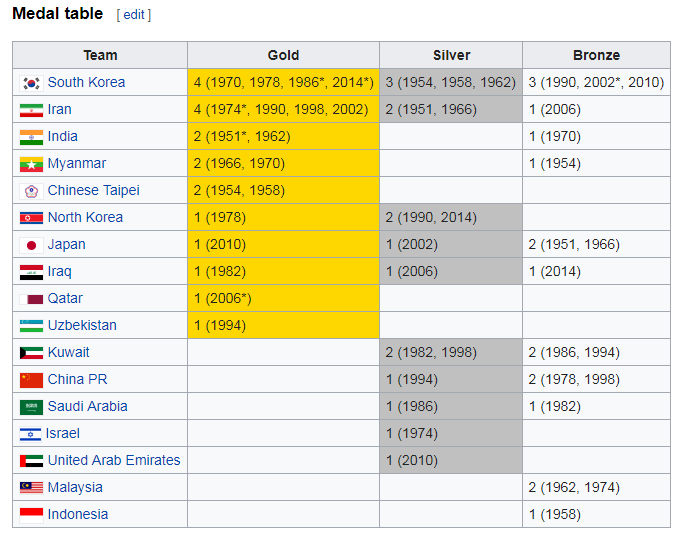Screen dimensions: 686x536
Task: Follow the Malaysia team link
Action: 75,487
